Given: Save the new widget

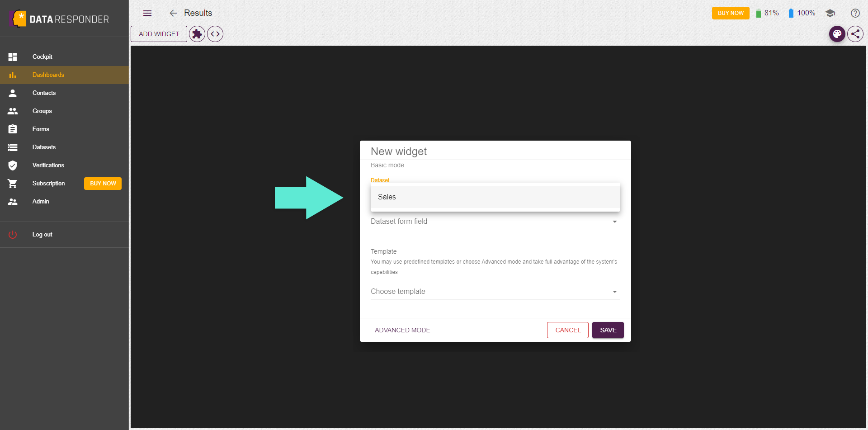Looking at the screenshot, I should (x=608, y=330).
